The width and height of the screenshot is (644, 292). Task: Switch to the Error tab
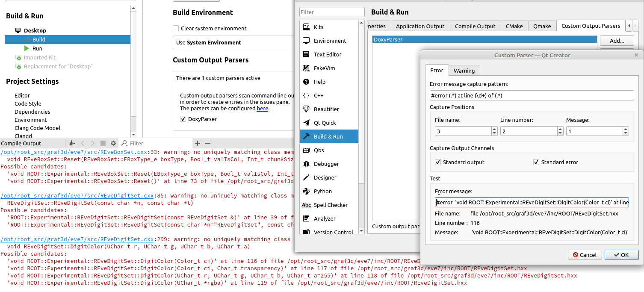coord(437,70)
